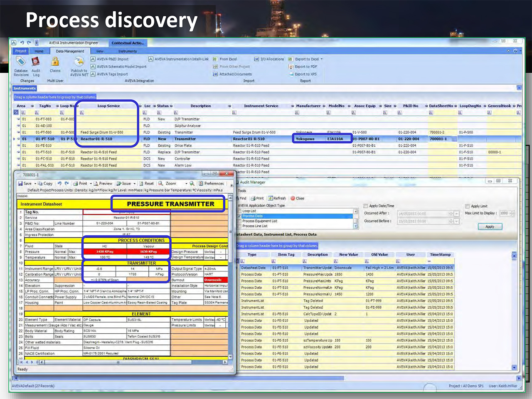Select the Data Management ribbon tab
Image resolution: width=532 pixels, height=399 pixels.
(70, 51)
